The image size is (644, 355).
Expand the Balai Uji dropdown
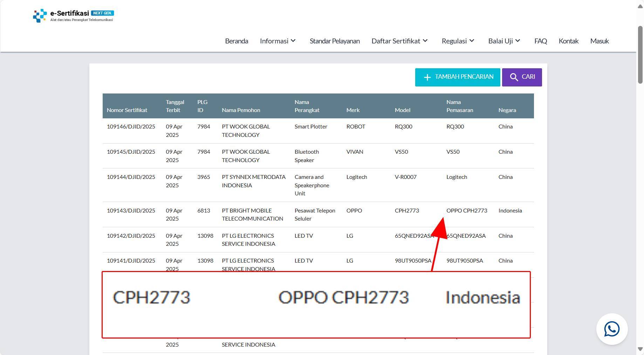(x=504, y=41)
